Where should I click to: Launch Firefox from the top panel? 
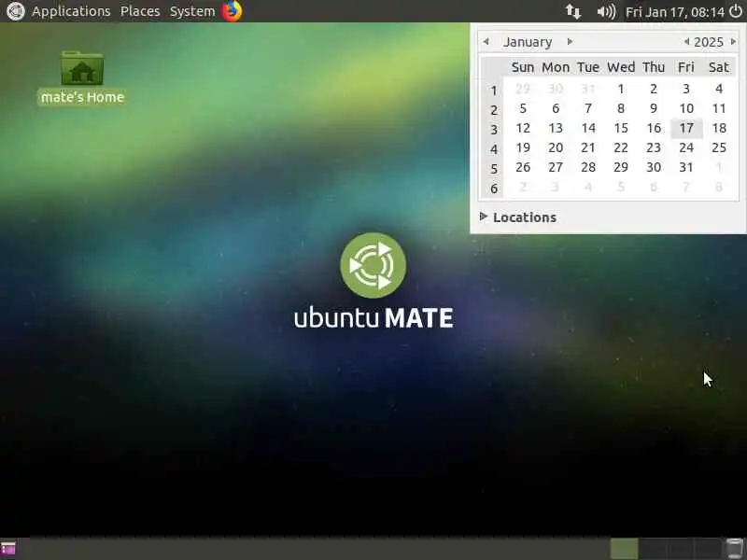click(x=232, y=11)
